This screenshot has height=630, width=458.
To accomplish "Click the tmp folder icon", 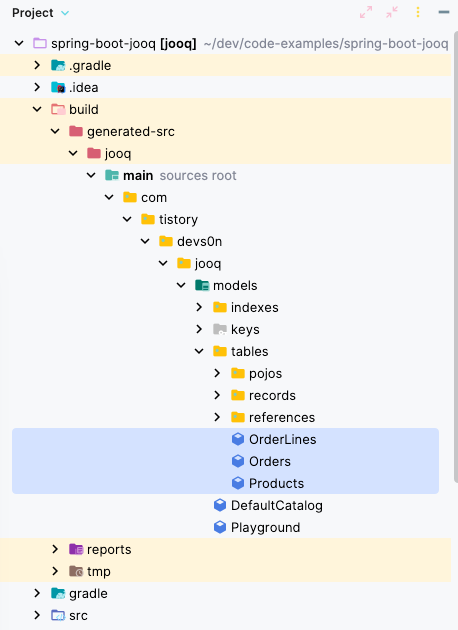I will click(x=76, y=571).
